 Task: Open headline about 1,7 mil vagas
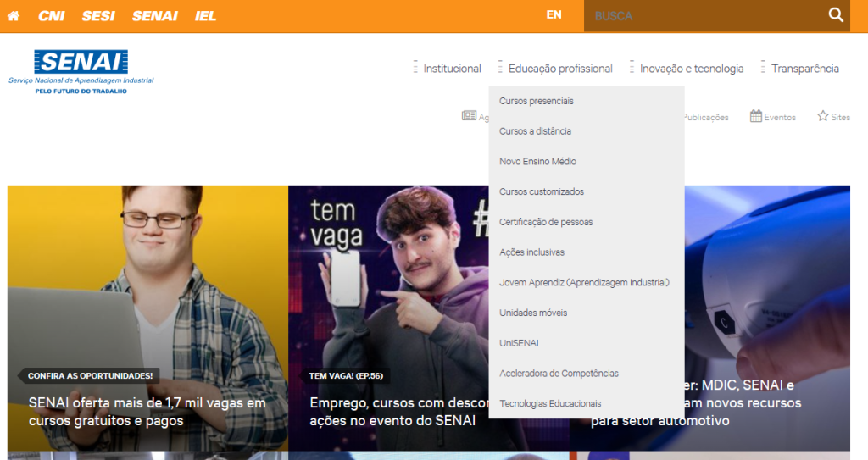point(147,412)
